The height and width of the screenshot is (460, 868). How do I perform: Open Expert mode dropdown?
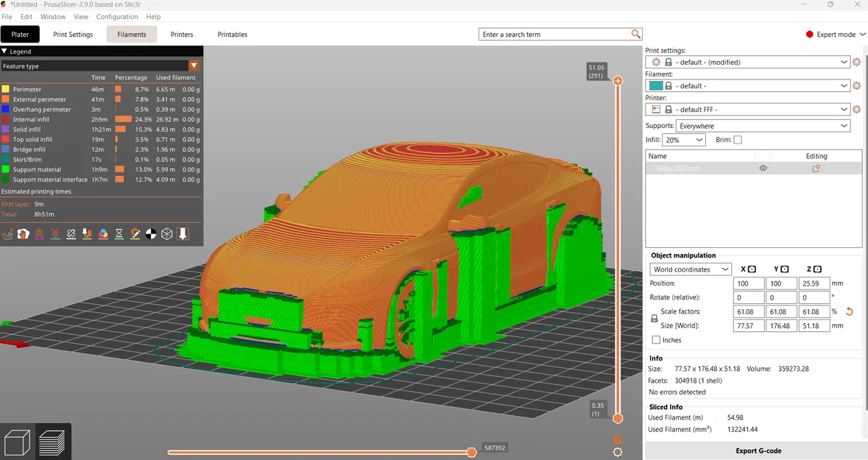836,35
